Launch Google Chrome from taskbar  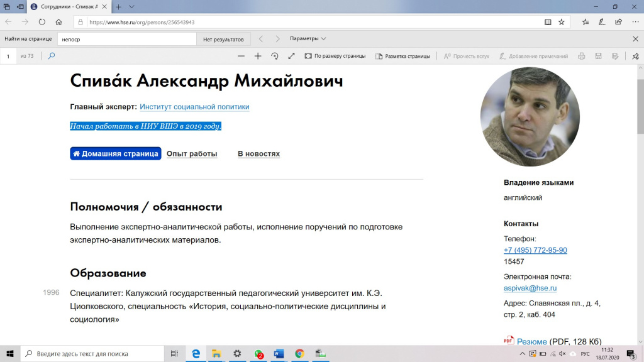point(299,353)
